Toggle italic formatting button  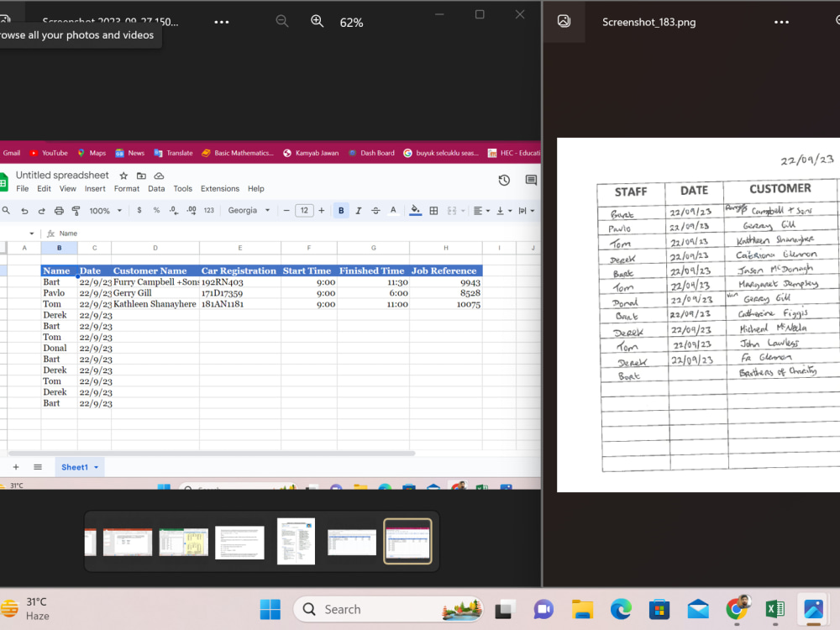pyautogui.click(x=359, y=211)
